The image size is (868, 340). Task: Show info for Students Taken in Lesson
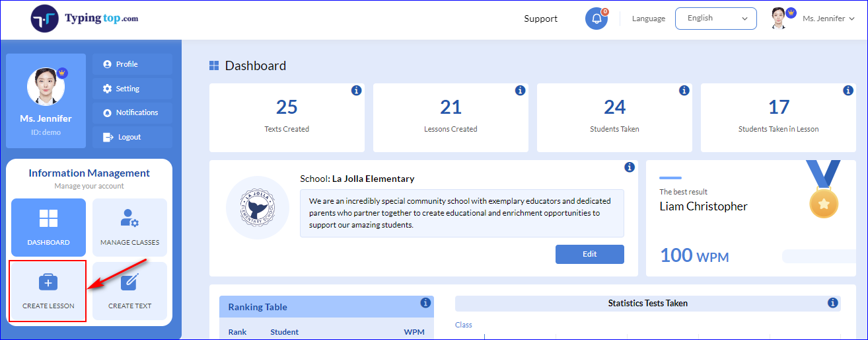[848, 91]
